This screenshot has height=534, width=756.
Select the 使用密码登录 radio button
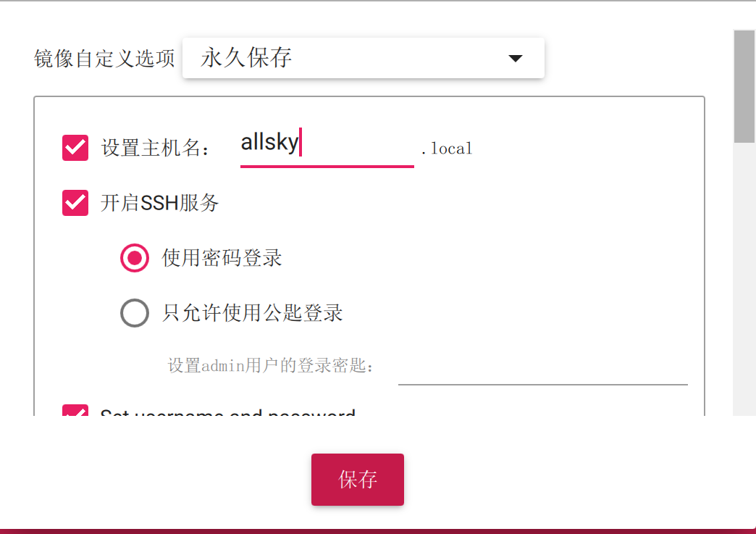coord(135,258)
